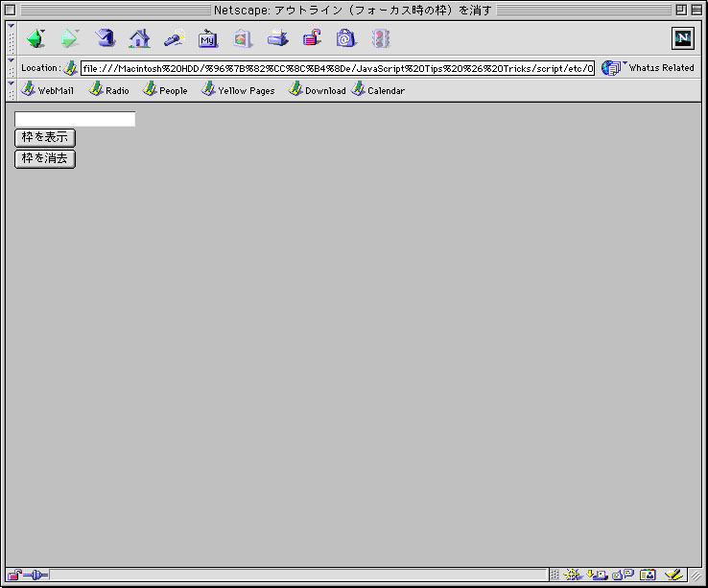Click the 枠を表示 button

tap(45, 137)
